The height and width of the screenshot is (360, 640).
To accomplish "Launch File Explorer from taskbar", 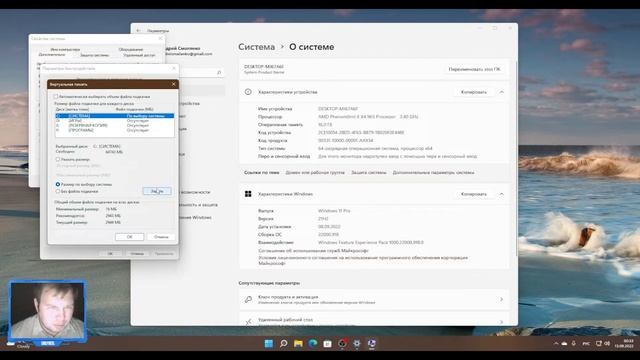I will pos(298,344).
